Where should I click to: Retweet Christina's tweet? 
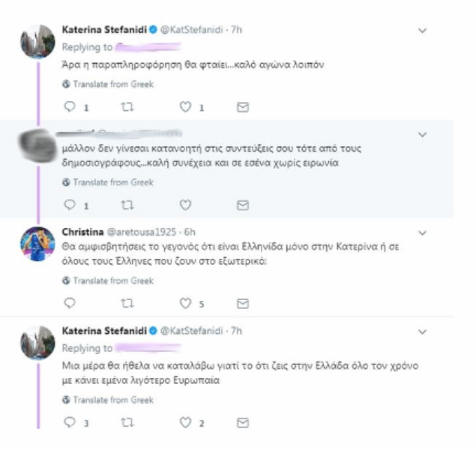tap(127, 303)
